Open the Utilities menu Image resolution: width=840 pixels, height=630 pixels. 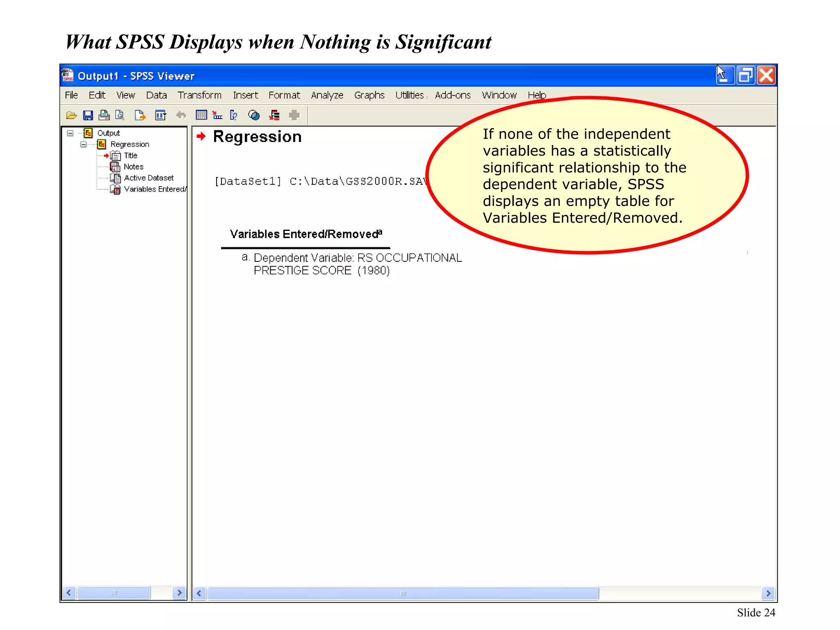click(x=409, y=95)
